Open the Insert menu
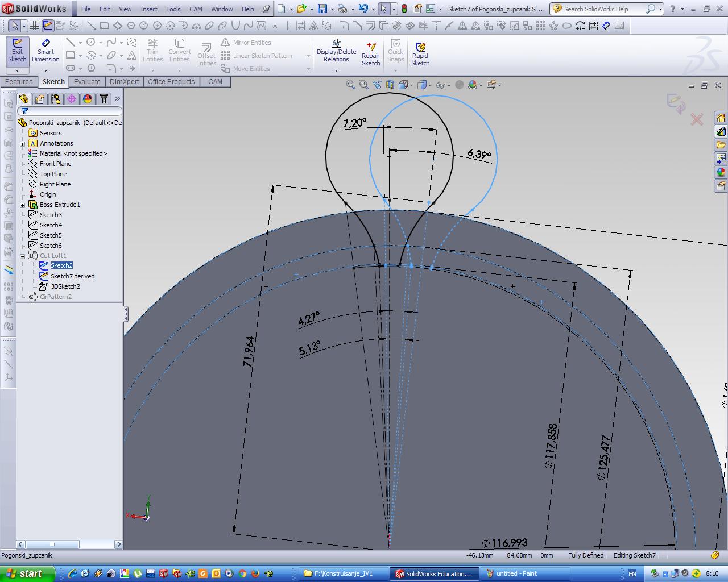The image size is (728, 582). click(x=149, y=9)
